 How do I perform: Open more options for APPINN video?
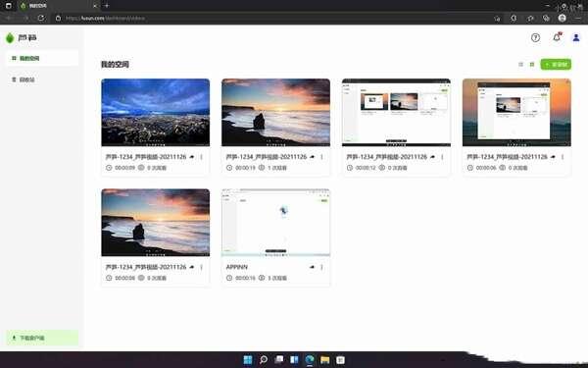tap(321, 267)
